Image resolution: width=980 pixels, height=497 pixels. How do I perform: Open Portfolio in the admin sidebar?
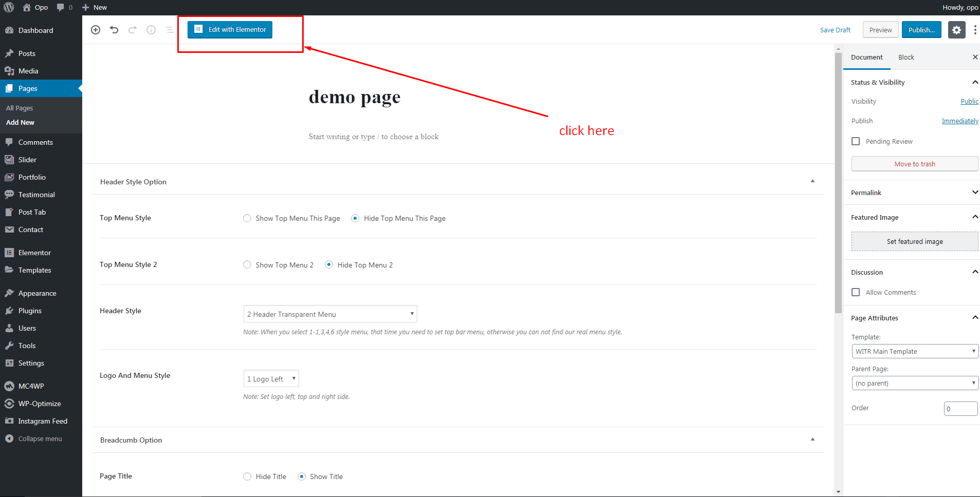(41, 177)
